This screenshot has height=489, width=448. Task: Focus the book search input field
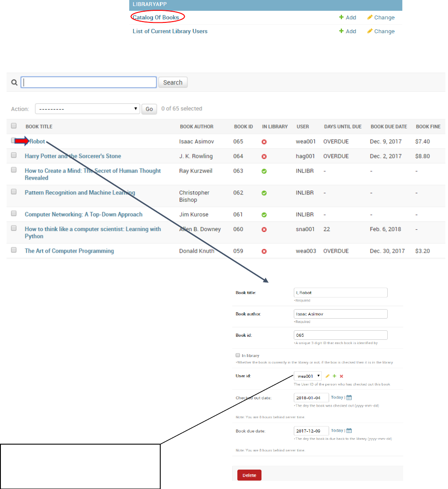[x=88, y=82]
